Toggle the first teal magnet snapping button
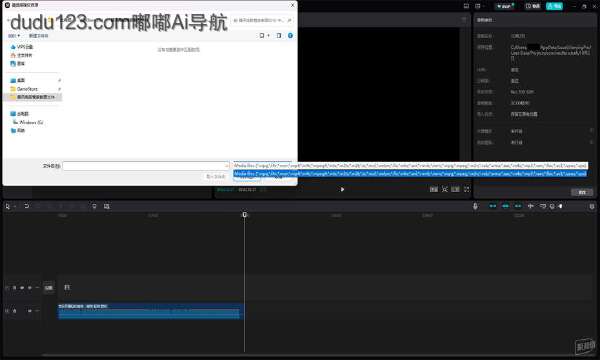The image size is (600, 360). point(492,206)
